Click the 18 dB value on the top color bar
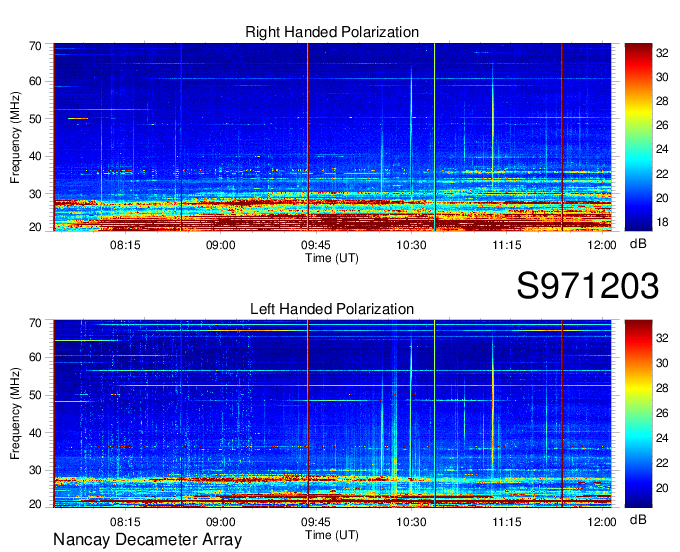The height and width of the screenshot is (552, 680). tap(662, 222)
